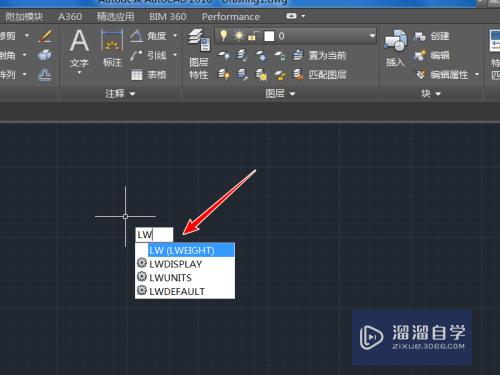Open the 阵列 array dropdown arrow
Screen dimensions: 500x375
click(25, 74)
